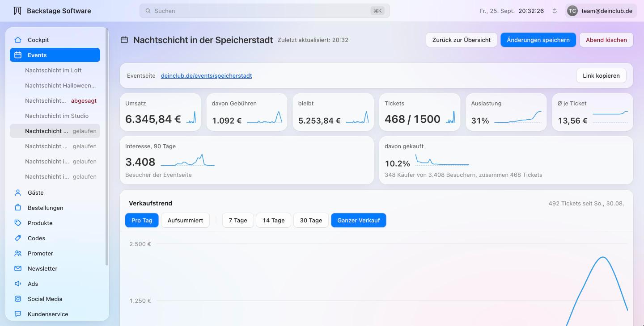Click the average ticket price 13,56 €
The image size is (644, 326).
coord(572,121)
